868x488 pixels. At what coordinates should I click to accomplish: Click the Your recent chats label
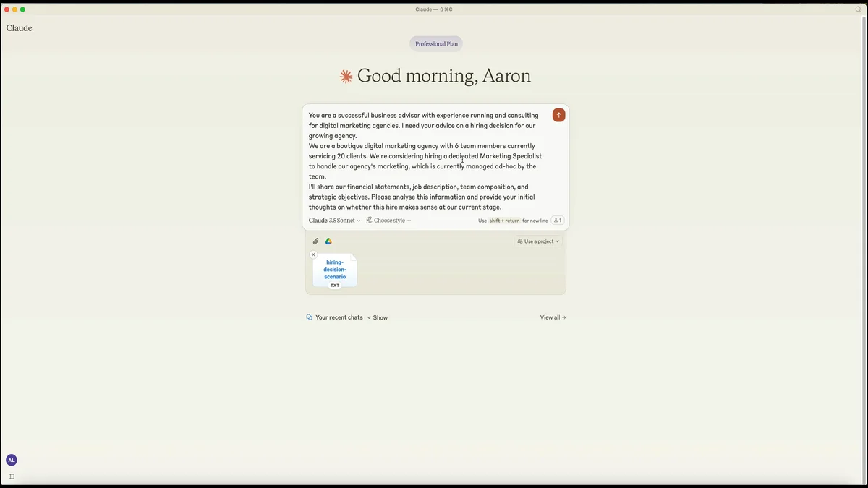(339, 317)
